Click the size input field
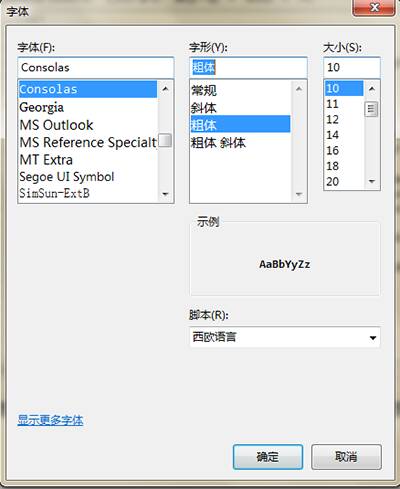The image size is (400, 489). pos(352,67)
